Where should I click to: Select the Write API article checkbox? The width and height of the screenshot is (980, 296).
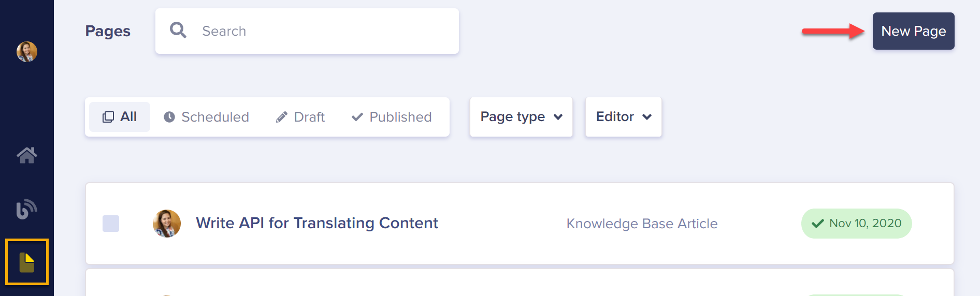point(111,224)
